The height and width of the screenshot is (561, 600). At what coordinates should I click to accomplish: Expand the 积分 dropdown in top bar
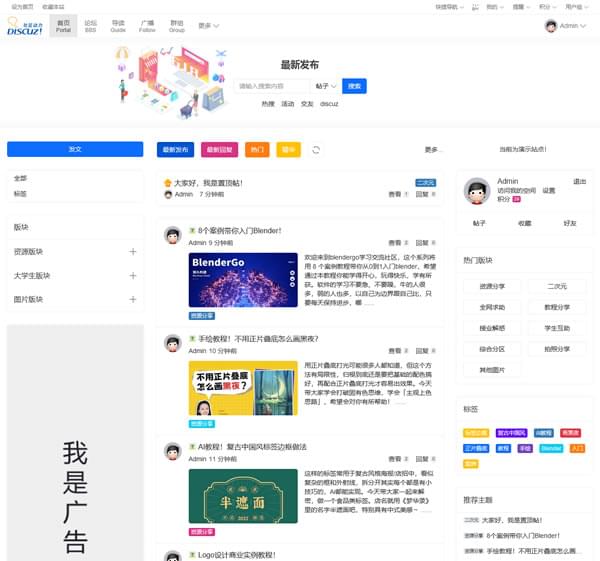pyautogui.click(x=548, y=7)
